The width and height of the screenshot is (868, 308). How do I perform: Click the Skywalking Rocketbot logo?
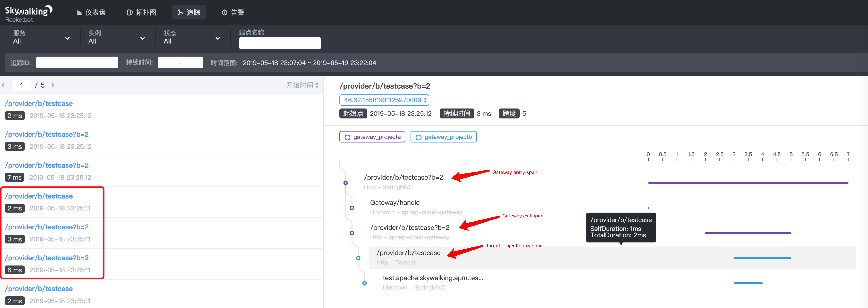[x=29, y=14]
